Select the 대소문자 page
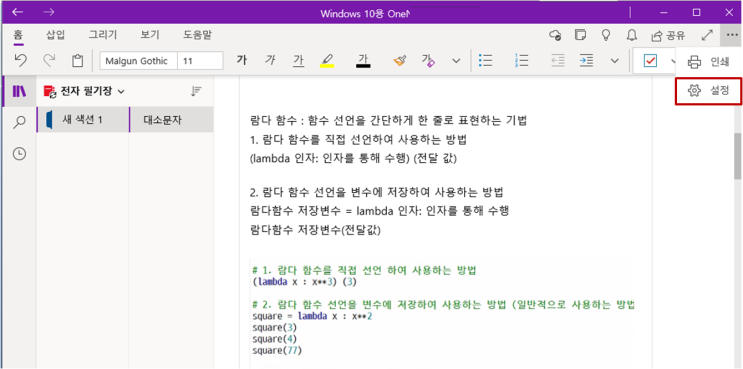 (171, 120)
